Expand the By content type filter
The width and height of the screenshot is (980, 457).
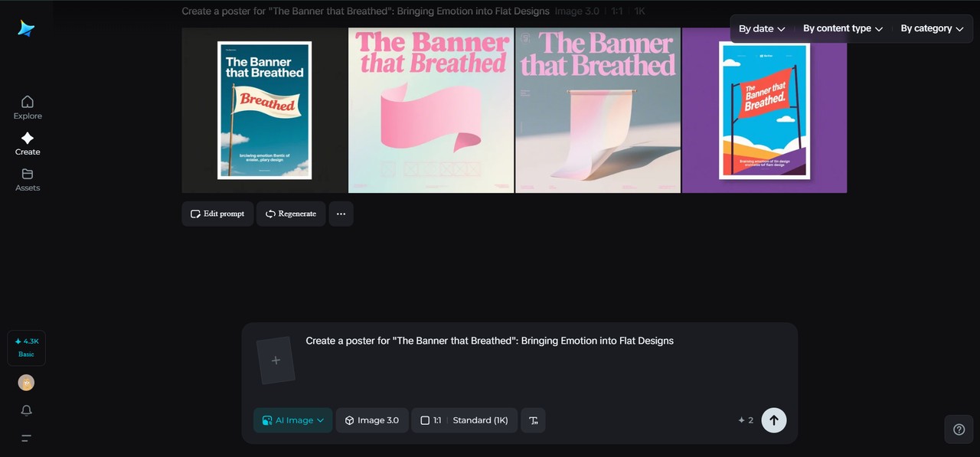[842, 29]
